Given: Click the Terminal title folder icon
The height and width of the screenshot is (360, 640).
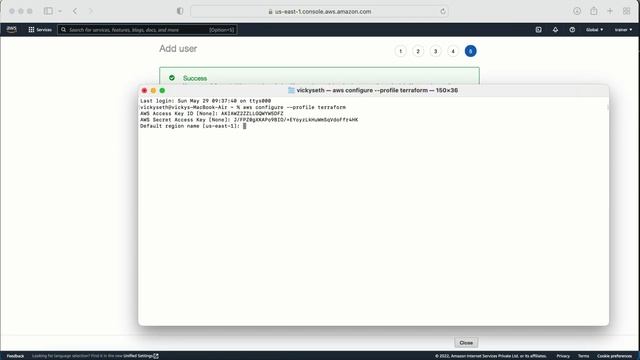Looking at the screenshot, I should (x=291, y=90).
